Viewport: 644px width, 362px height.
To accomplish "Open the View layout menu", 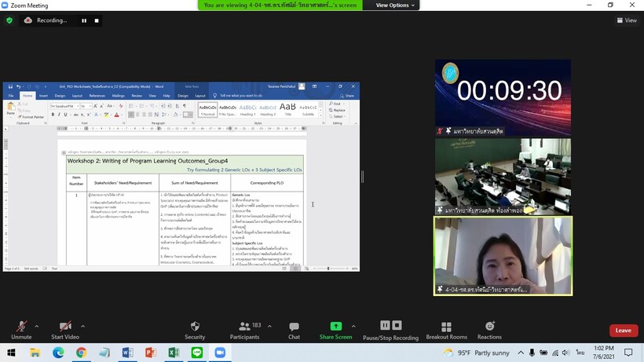I will 627,20.
